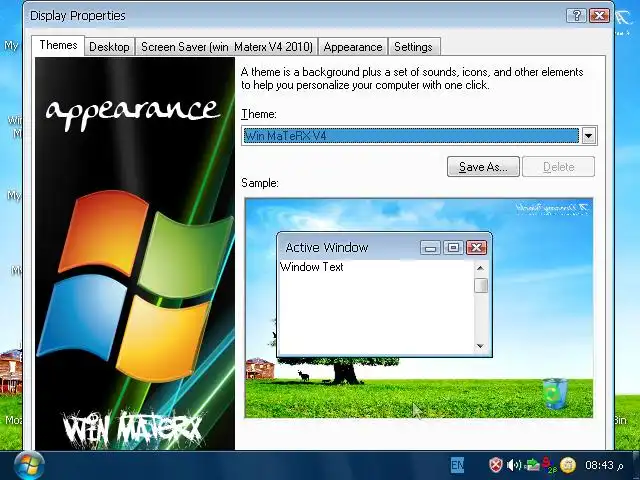Click the Window Text sample area
640x480 pixels.
click(312, 267)
